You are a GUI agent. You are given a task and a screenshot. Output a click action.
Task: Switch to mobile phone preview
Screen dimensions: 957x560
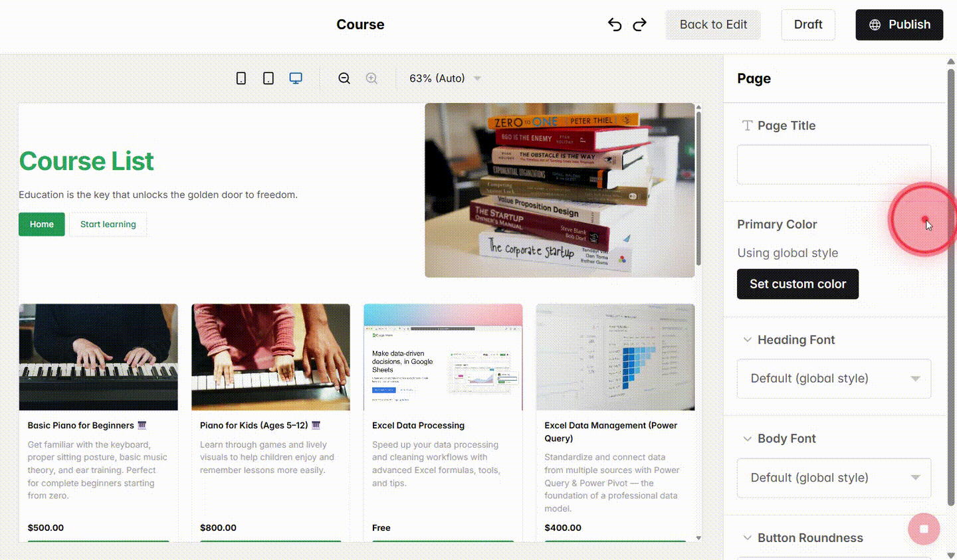241,78
